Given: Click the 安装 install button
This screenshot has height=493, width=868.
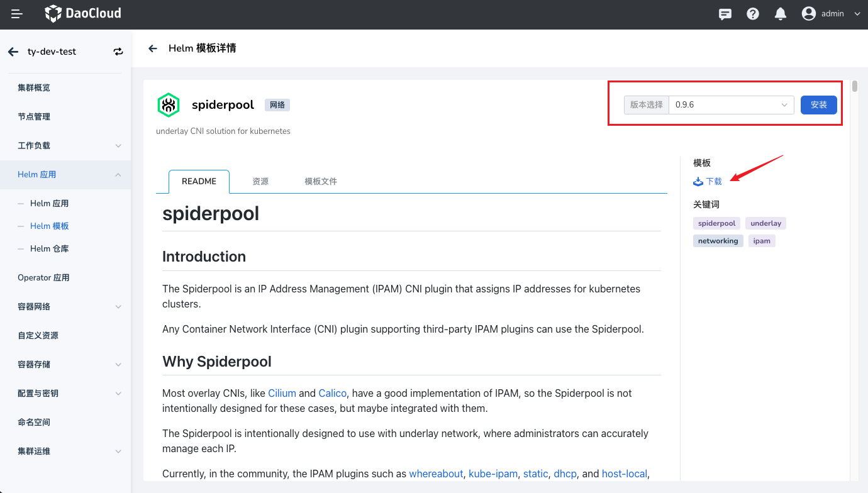Looking at the screenshot, I should point(818,105).
